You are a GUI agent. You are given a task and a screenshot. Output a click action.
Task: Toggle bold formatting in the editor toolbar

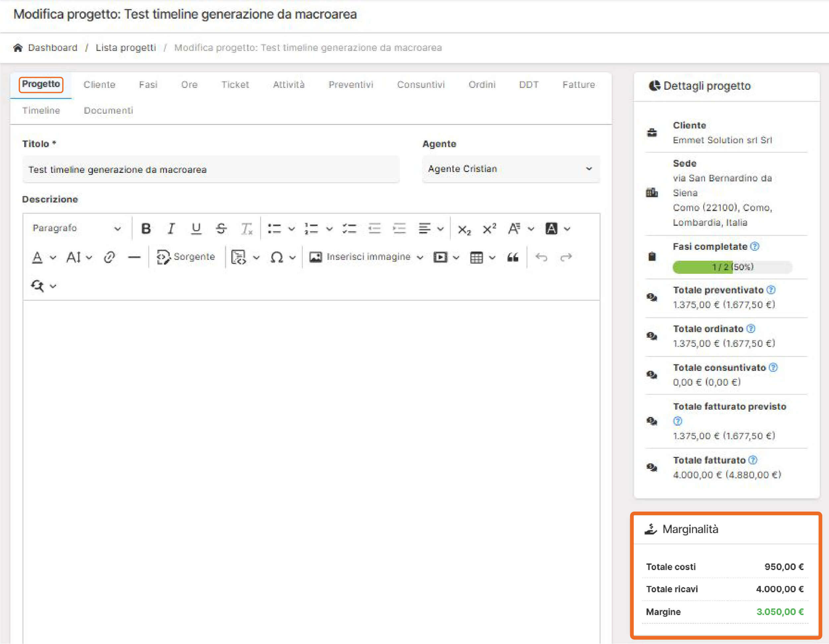[x=146, y=228]
